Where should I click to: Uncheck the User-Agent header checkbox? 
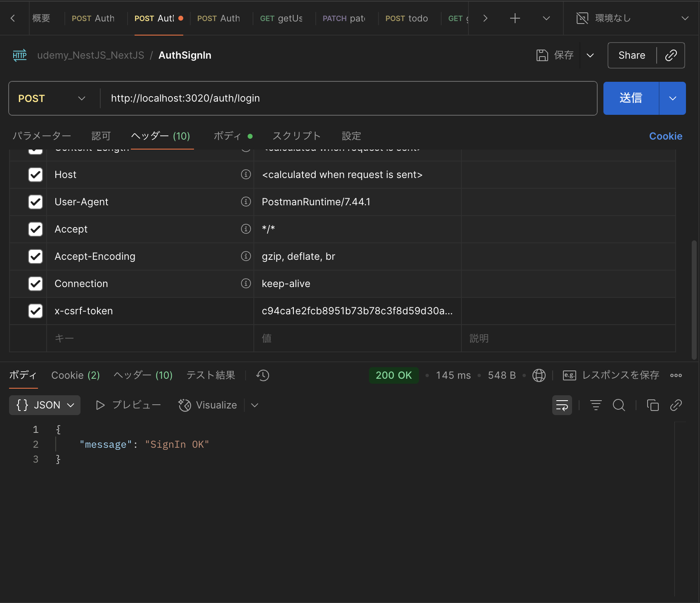35,202
